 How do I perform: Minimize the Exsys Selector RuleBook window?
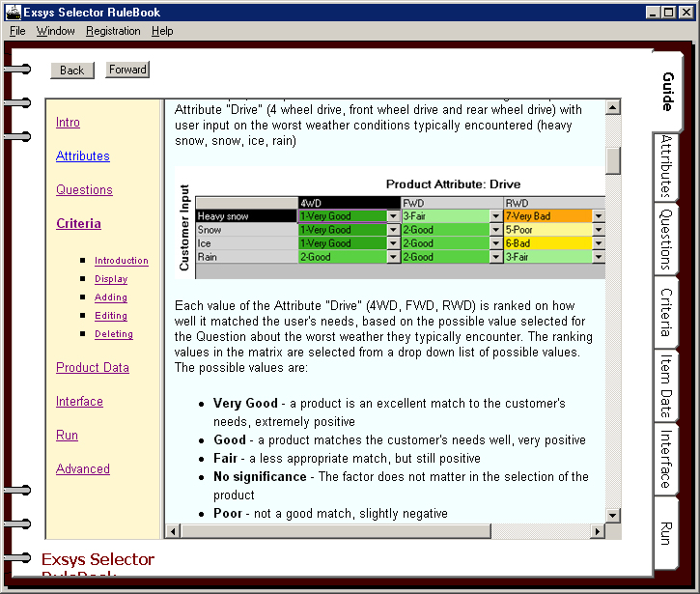click(653, 13)
